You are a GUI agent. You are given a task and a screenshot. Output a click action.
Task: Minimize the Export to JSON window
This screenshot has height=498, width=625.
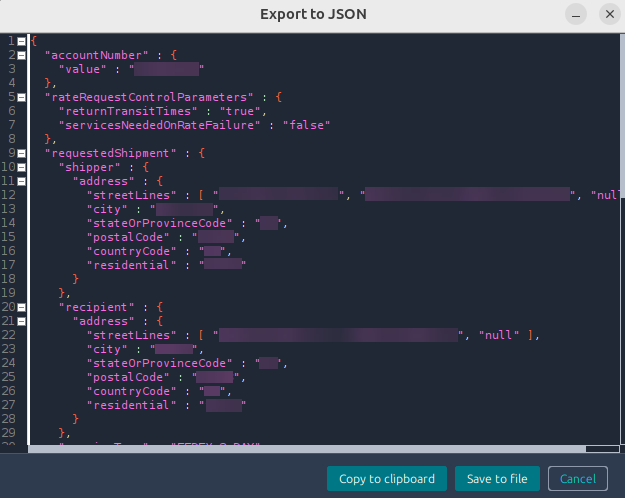(x=576, y=15)
